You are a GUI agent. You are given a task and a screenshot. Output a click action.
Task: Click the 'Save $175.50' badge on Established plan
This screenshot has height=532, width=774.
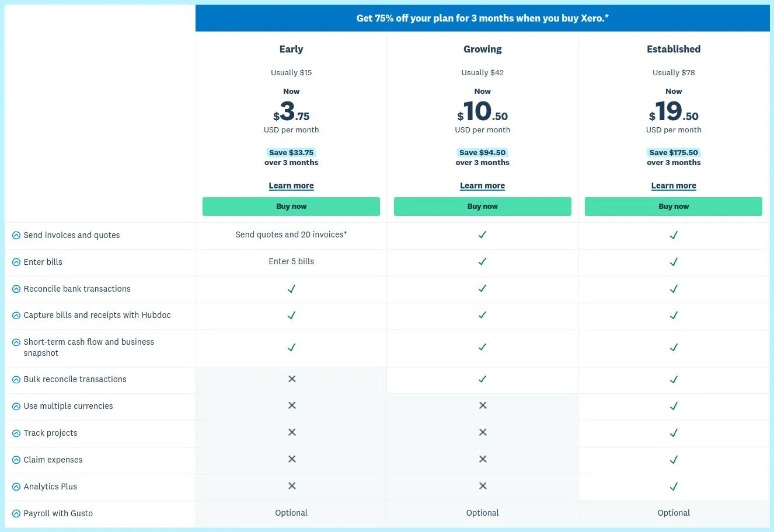(x=674, y=152)
